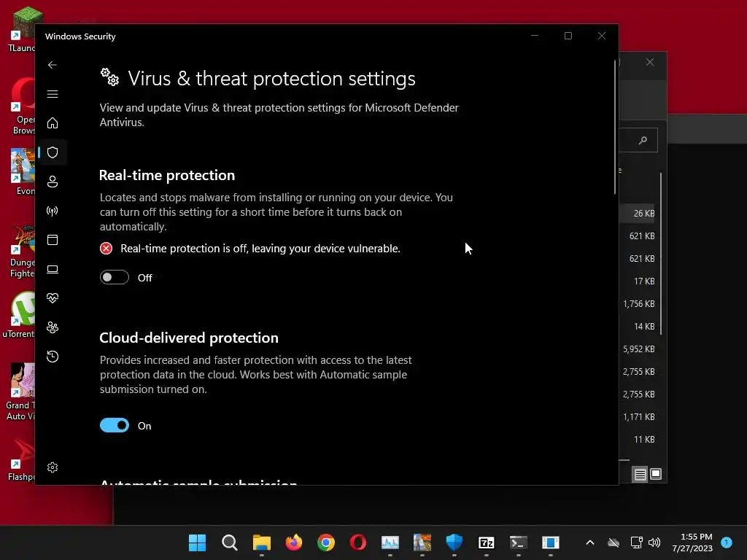747x560 pixels.
Task: Open the system monitor taskbar icon
Action: pyautogui.click(x=390, y=542)
